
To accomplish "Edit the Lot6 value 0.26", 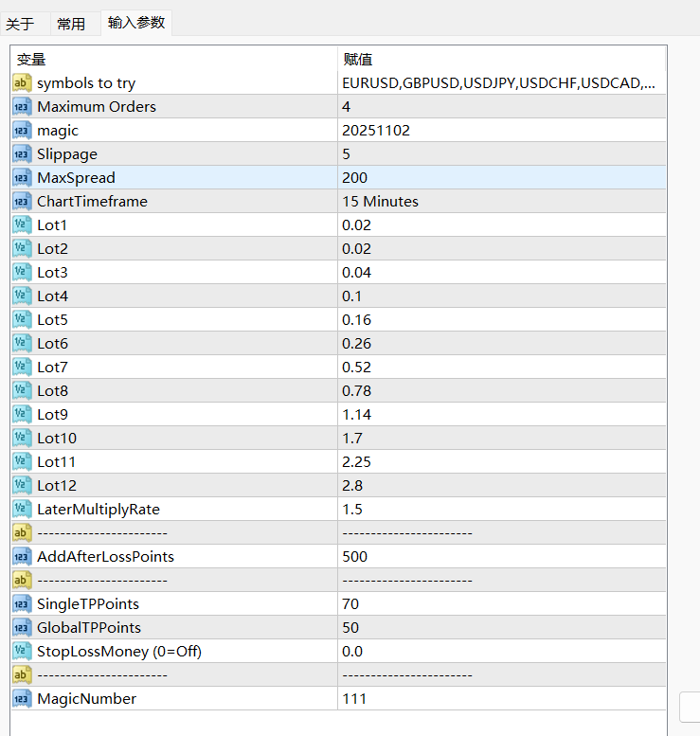I will tap(501, 343).
